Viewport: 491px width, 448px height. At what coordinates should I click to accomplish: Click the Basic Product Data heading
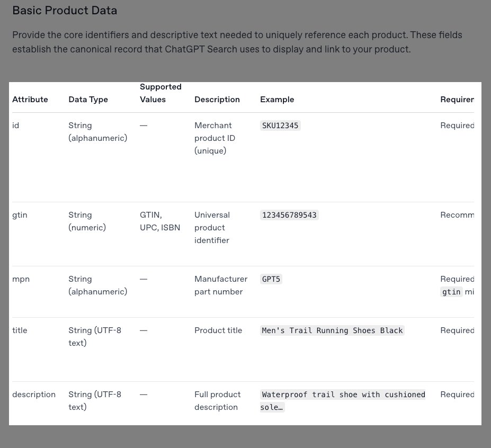tap(65, 10)
